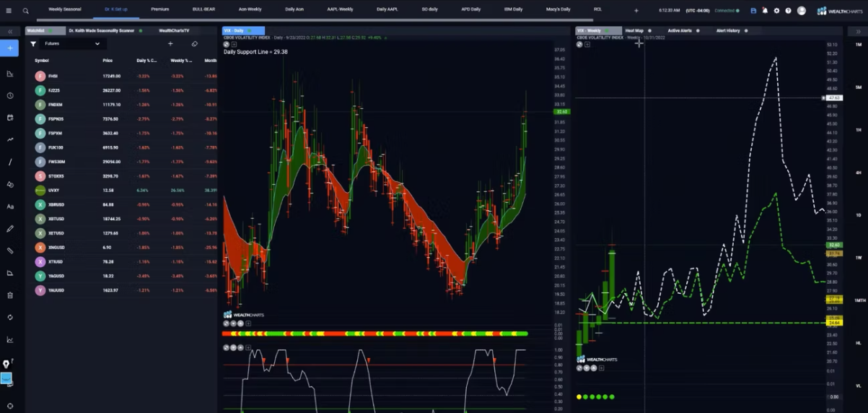Screen dimensions: 868x413
Task: Select the 1M timeframe button
Action: coord(858,45)
